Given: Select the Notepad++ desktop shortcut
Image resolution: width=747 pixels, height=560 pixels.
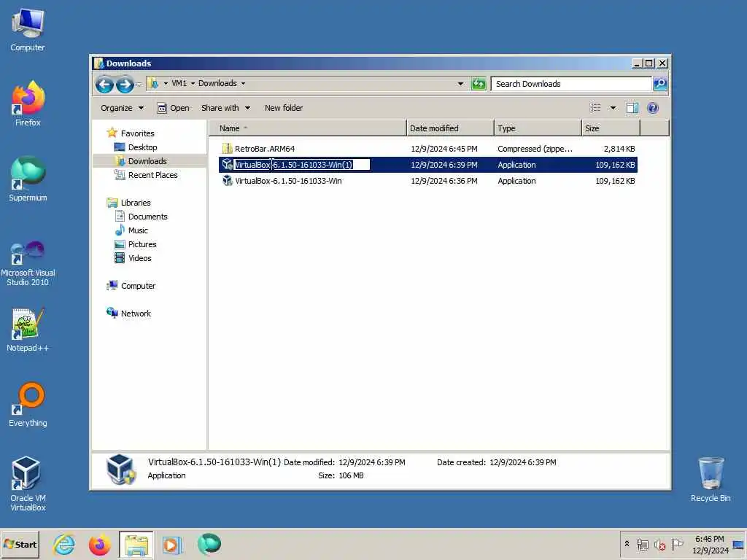Looking at the screenshot, I should (28, 330).
